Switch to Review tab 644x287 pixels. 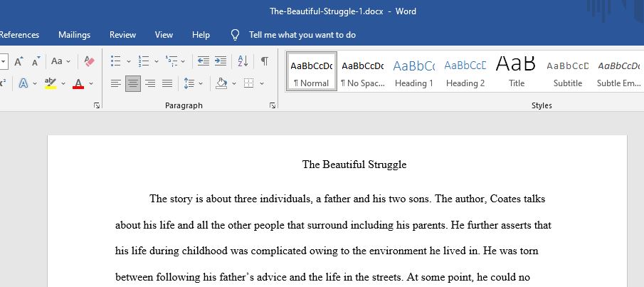click(x=122, y=35)
